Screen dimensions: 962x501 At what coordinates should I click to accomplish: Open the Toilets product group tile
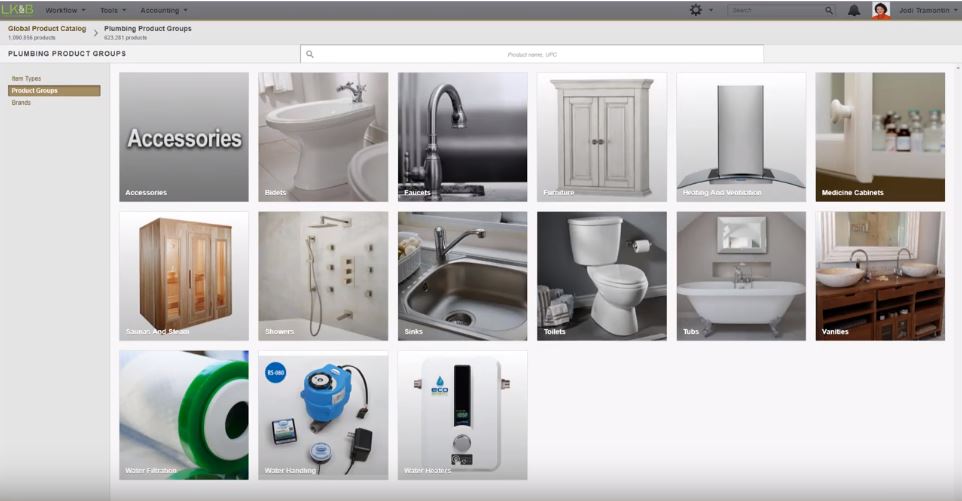(601, 276)
